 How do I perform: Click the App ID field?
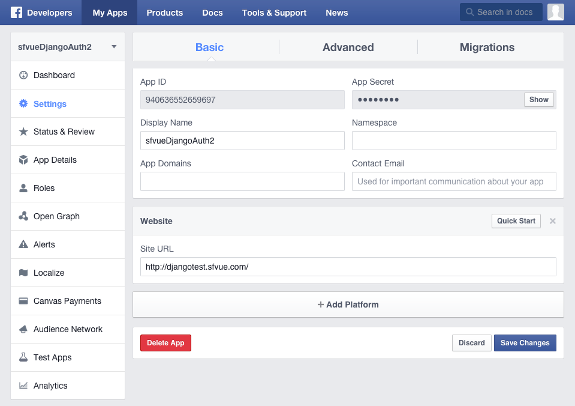tap(242, 99)
